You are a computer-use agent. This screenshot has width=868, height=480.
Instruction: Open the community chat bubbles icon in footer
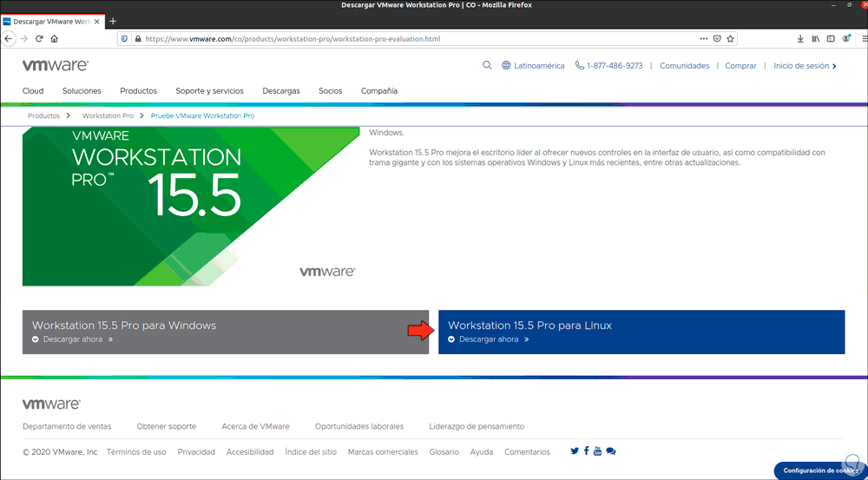click(x=610, y=451)
